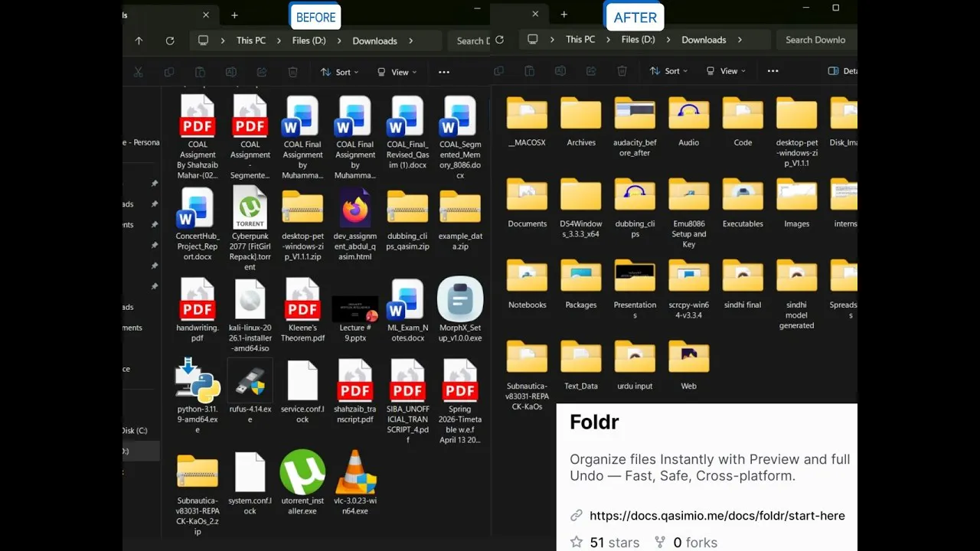
Task: Click the sindhi final folder name
Action: (x=743, y=305)
